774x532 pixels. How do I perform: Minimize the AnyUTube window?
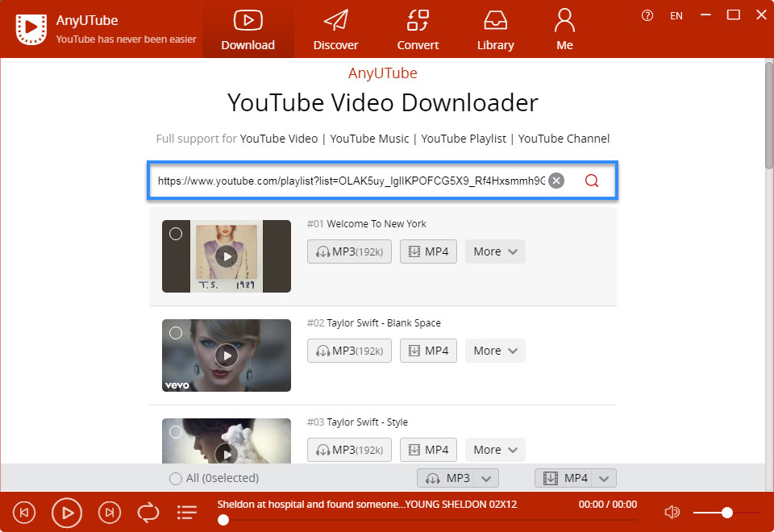pyautogui.click(x=706, y=15)
